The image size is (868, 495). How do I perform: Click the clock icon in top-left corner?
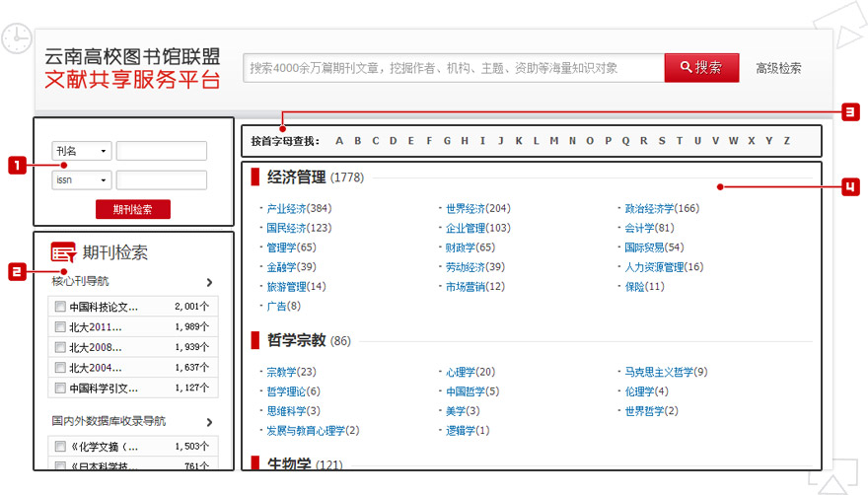pos(16,38)
